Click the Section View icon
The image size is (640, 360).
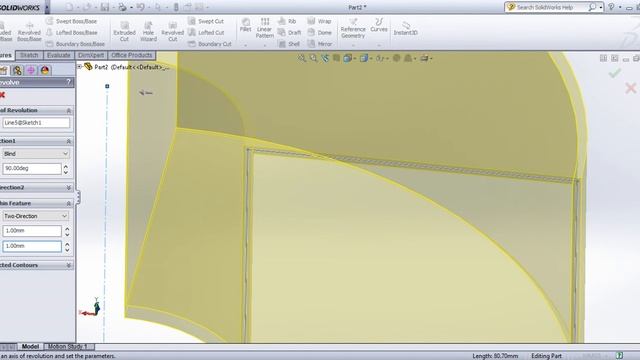pos(336,58)
